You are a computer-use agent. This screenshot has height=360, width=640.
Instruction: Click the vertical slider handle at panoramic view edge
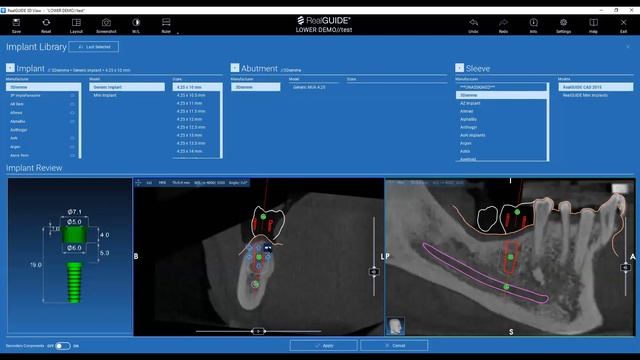625,267
